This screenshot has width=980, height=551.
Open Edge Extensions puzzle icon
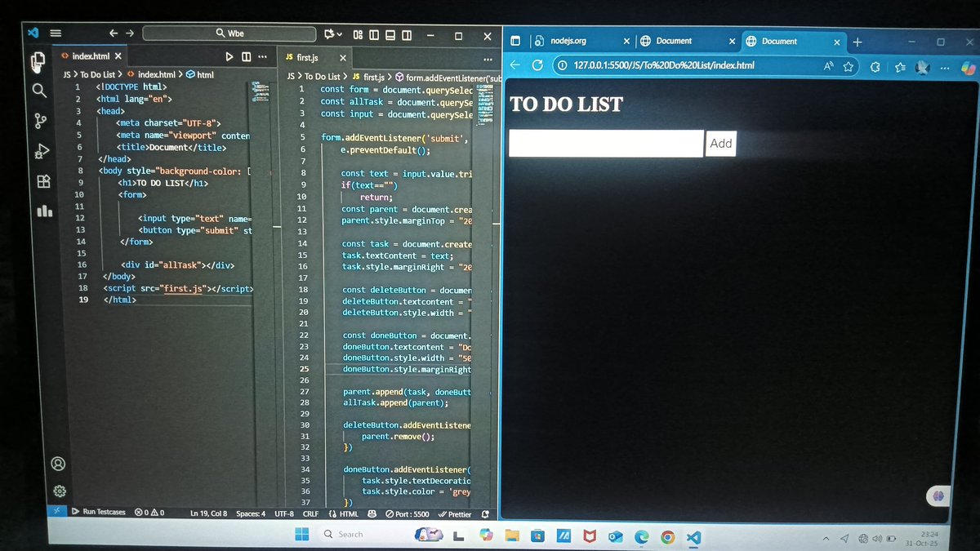pos(876,67)
